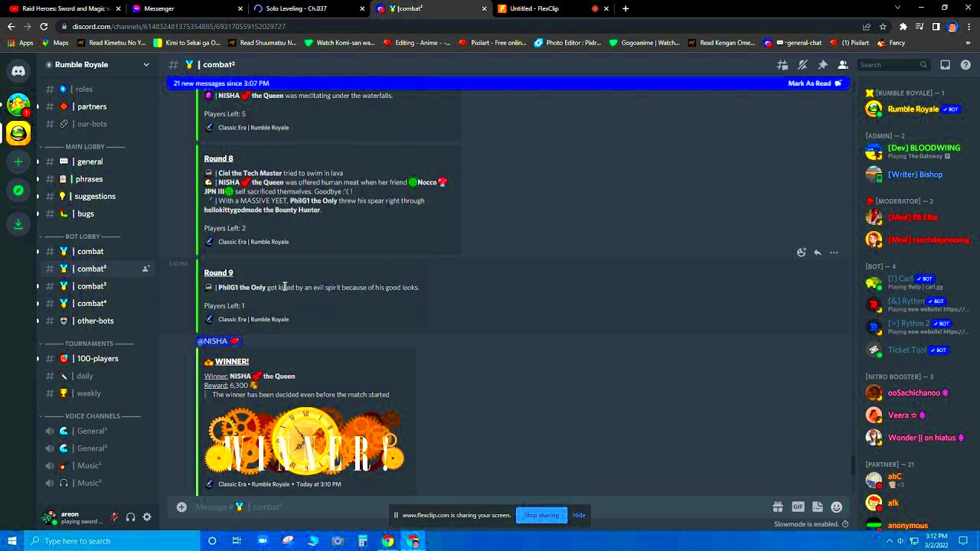
Task: Click the Discord Search box
Action: pos(893,65)
